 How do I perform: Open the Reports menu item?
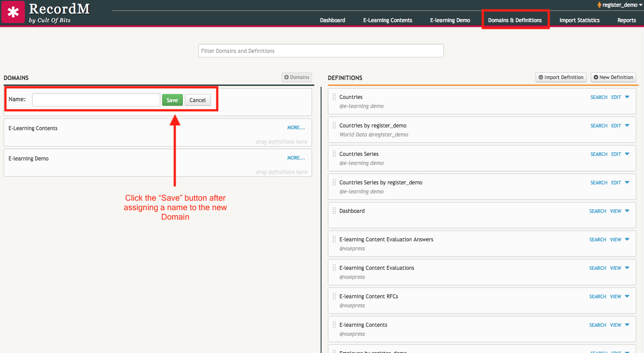(x=626, y=20)
